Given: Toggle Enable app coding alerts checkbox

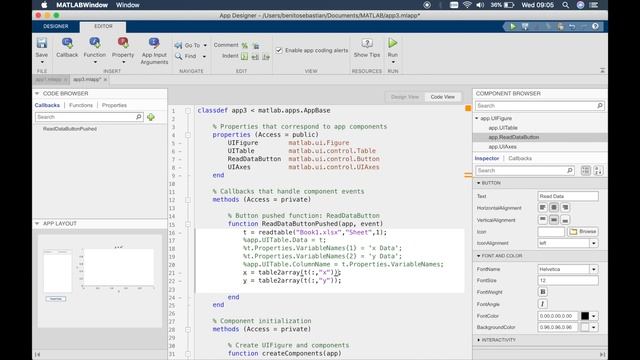Looking at the screenshot, I should (x=279, y=50).
